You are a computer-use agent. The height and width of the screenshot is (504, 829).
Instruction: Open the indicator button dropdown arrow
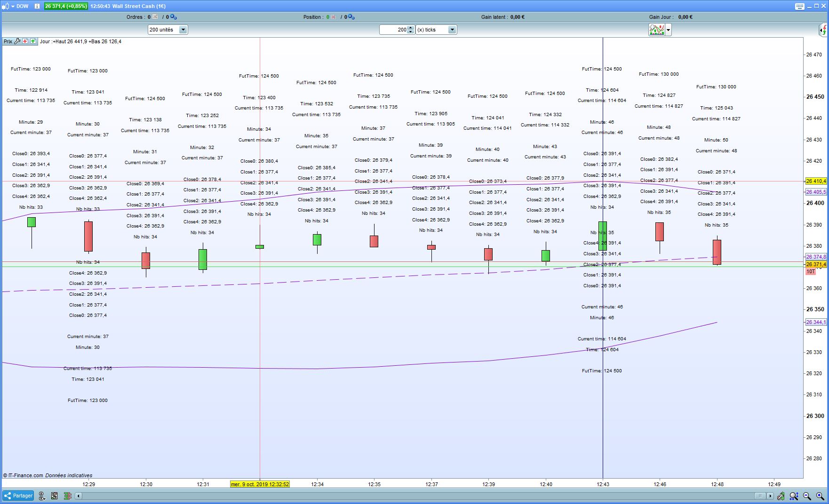(668, 30)
